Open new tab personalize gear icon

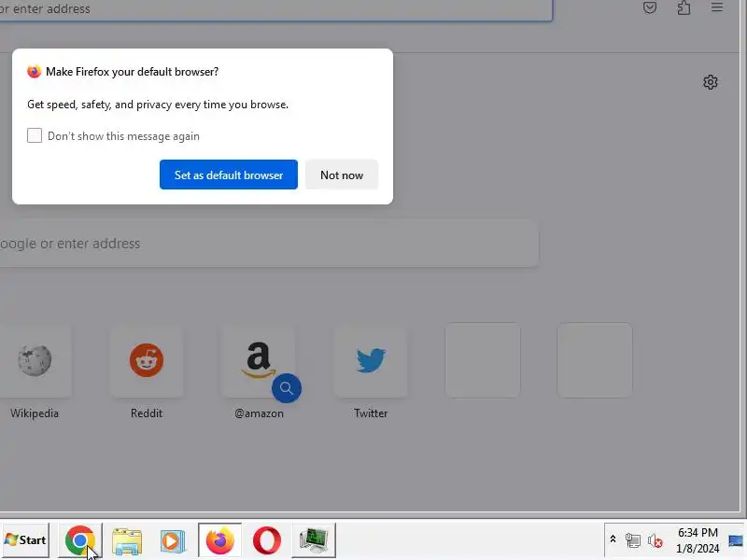pyautogui.click(x=711, y=82)
